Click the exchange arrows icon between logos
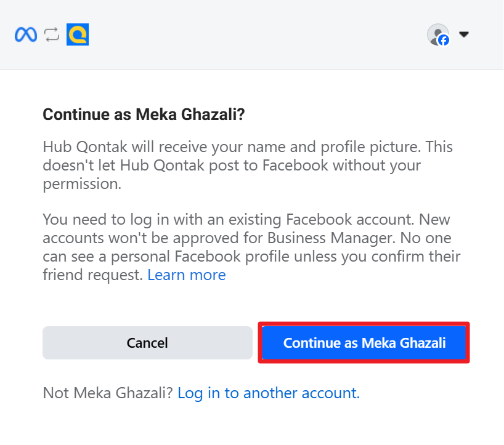This screenshot has height=445, width=504. pos(52,34)
